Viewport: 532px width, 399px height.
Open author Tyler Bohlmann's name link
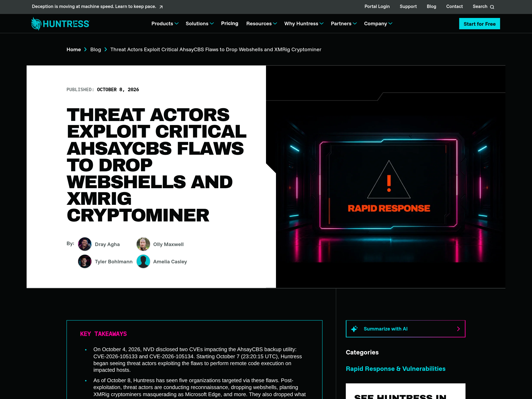(x=113, y=261)
